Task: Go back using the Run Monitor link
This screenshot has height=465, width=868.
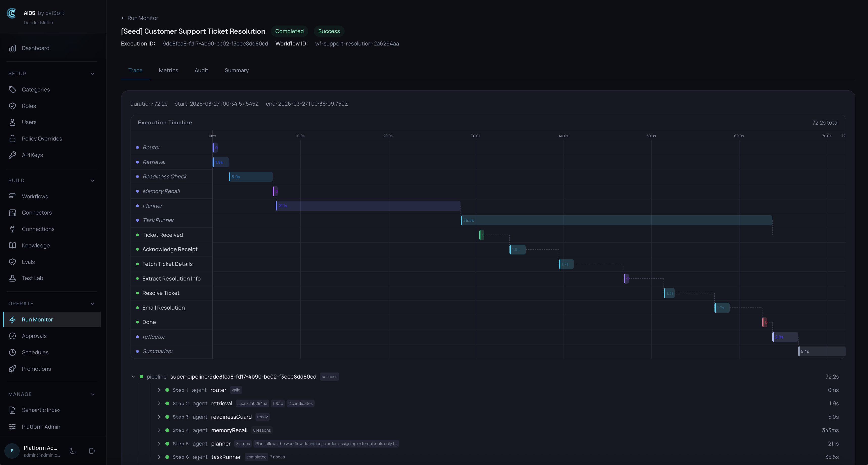Action: pyautogui.click(x=139, y=18)
